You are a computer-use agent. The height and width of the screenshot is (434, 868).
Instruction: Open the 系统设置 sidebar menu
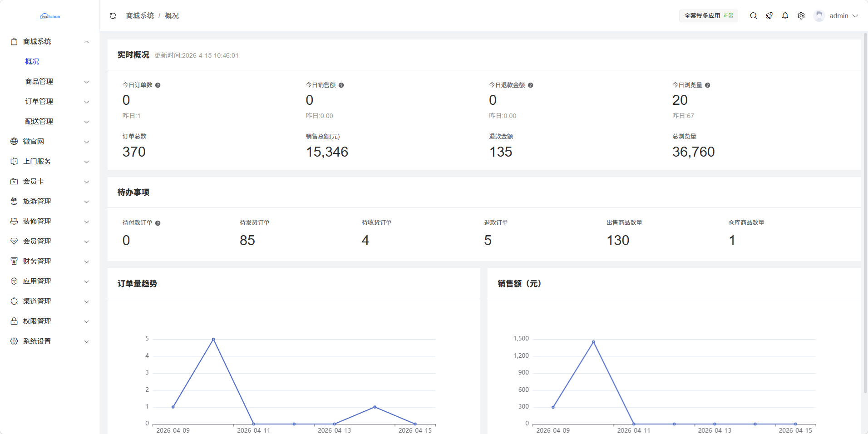pyautogui.click(x=49, y=341)
